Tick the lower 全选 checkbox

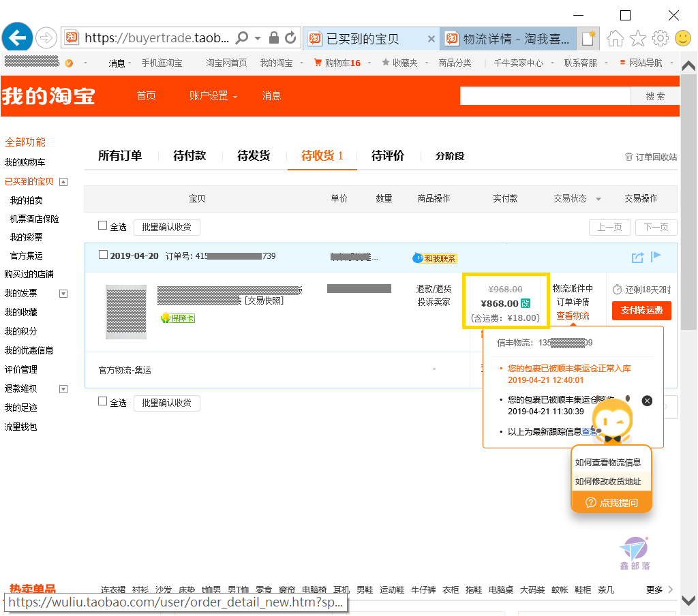pyautogui.click(x=102, y=401)
